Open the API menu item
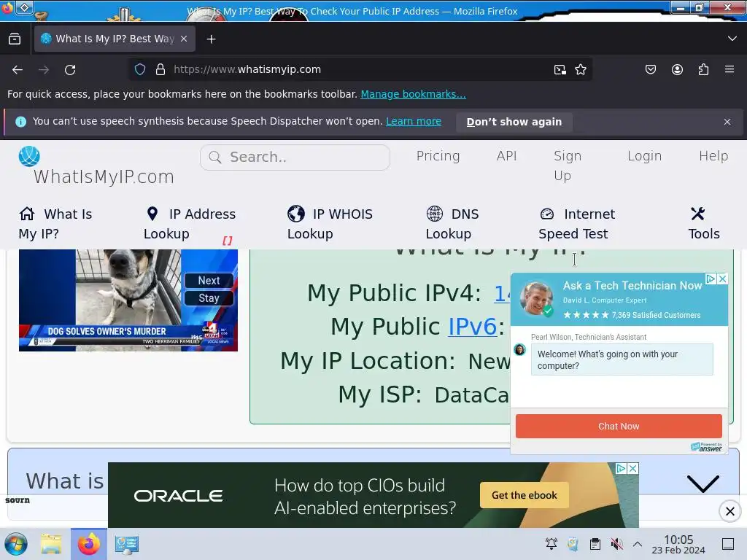Image resolution: width=747 pixels, height=560 pixels. (506, 156)
